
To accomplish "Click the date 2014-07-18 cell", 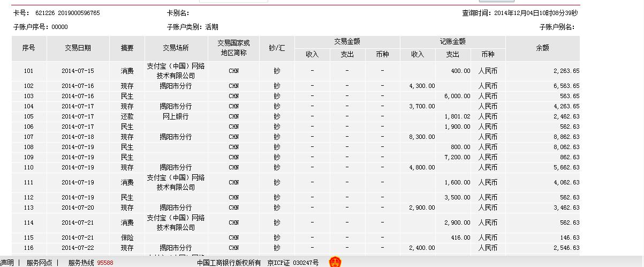I will coord(78,137).
